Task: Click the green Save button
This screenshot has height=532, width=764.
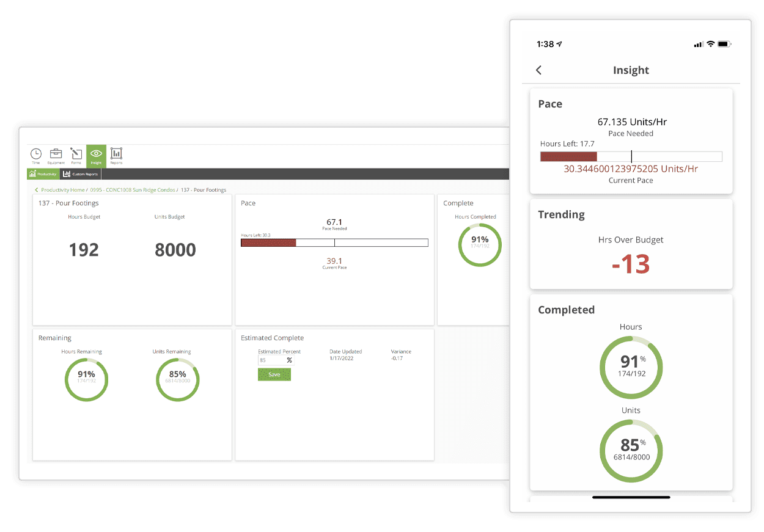Action: [x=274, y=374]
